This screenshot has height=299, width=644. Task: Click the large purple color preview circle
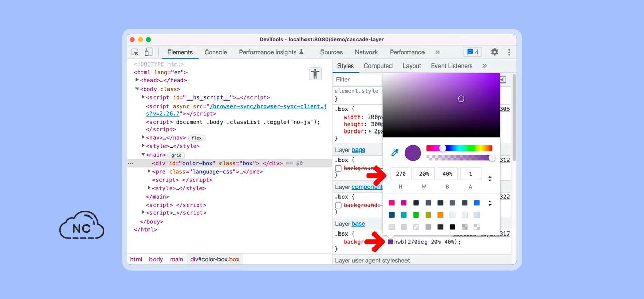[413, 153]
